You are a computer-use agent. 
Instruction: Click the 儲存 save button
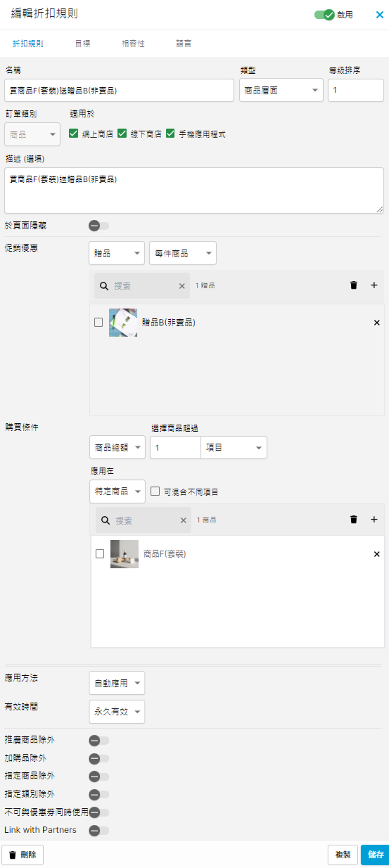(376, 854)
